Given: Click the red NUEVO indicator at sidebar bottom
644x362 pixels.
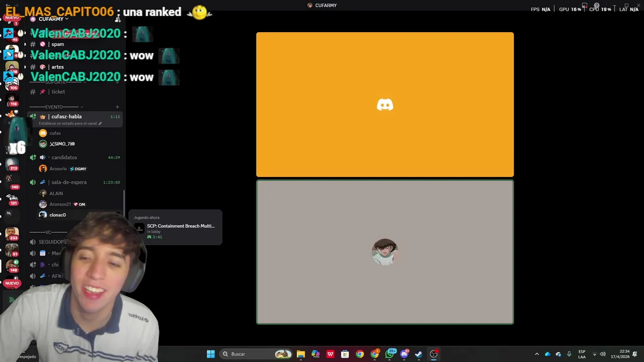Looking at the screenshot, I should (x=12, y=283).
